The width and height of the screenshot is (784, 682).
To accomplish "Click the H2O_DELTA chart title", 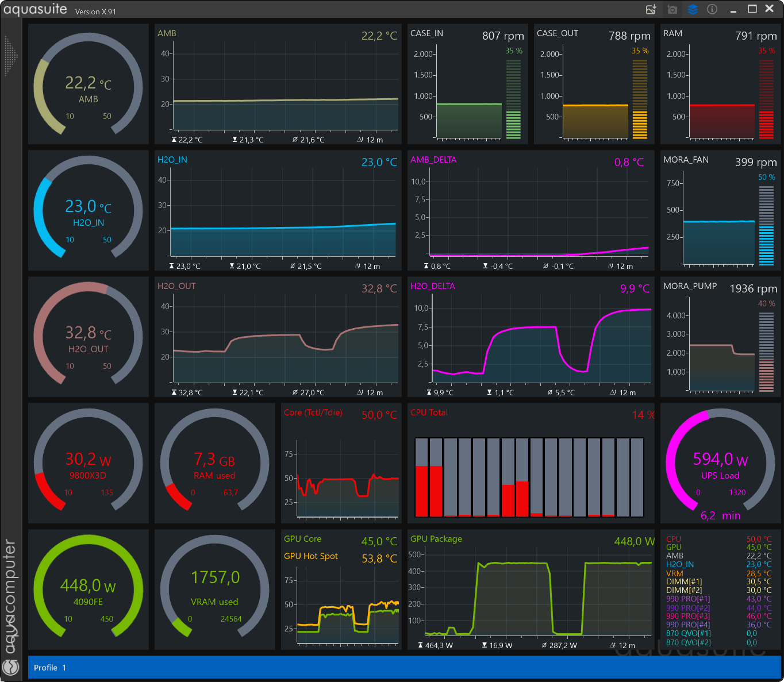I will (x=433, y=286).
